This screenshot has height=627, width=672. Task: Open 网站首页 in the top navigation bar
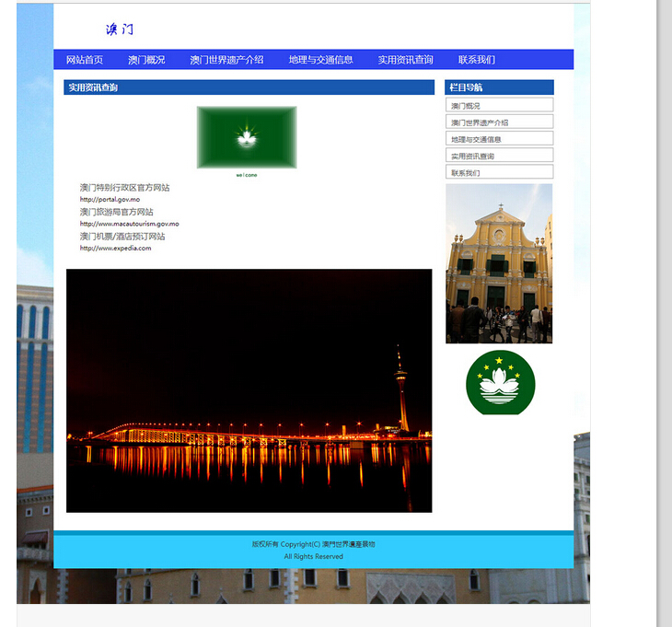(x=85, y=60)
